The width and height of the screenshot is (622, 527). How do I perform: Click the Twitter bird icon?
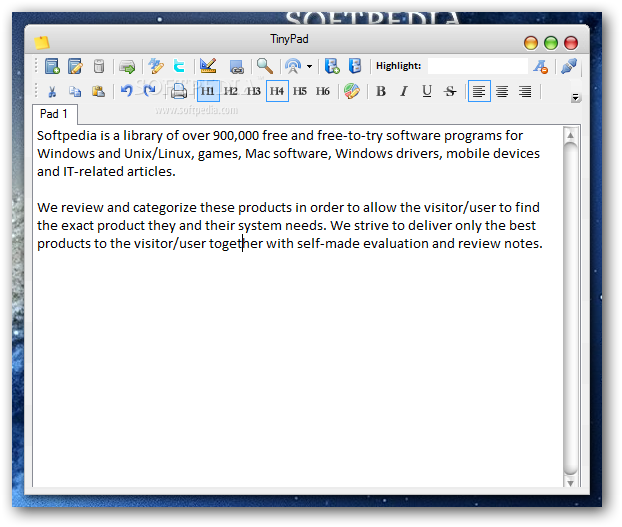pyautogui.click(x=179, y=66)
